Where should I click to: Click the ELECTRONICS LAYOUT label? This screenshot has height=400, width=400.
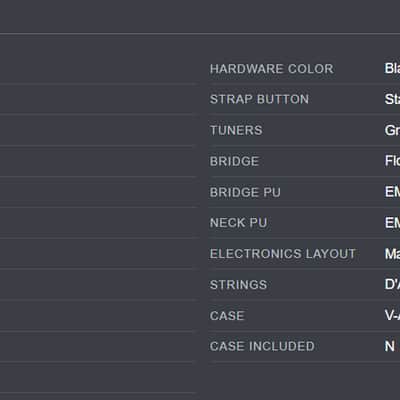(283, 254)
